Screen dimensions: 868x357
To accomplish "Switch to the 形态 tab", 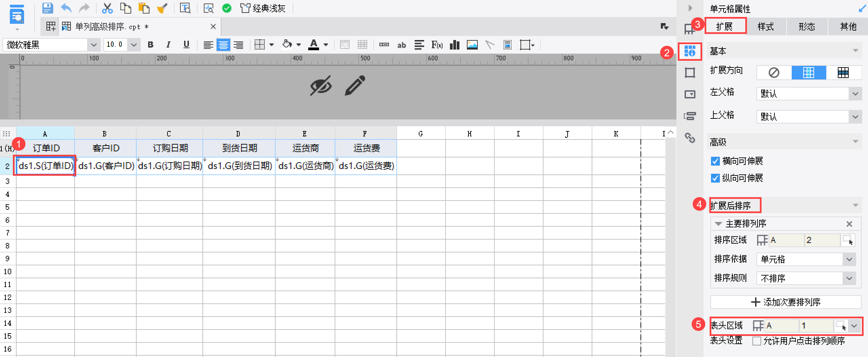I will click(807, 26).
